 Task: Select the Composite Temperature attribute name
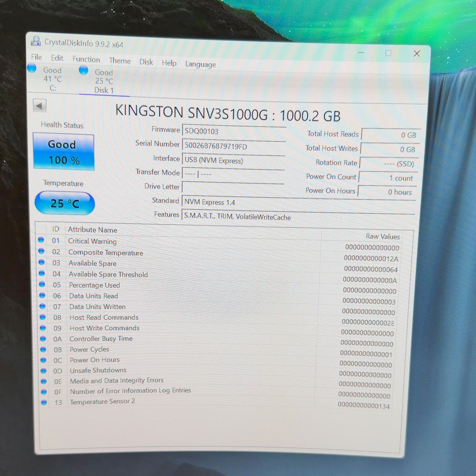(106, 253)
